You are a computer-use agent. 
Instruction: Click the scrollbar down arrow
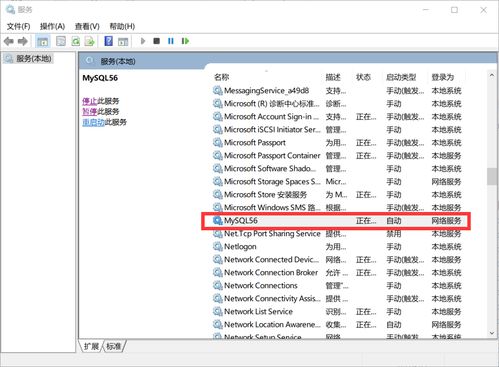[x=492, y=333]
